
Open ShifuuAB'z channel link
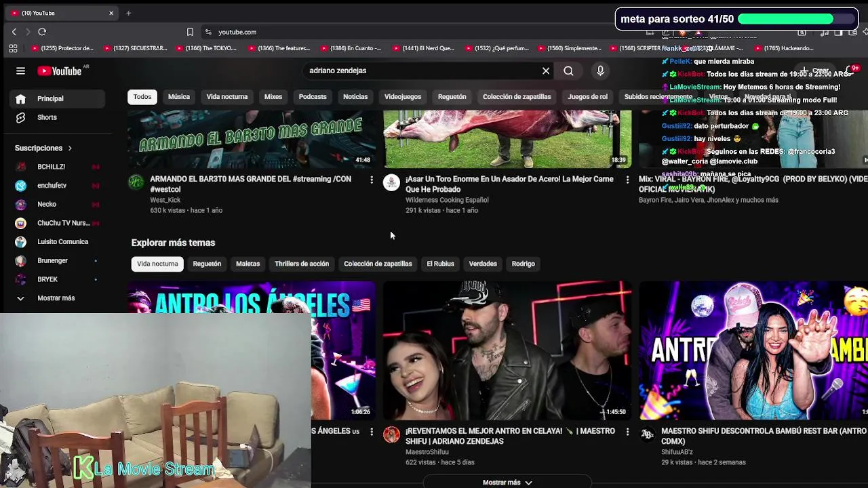pyautogui.click(x=677, y=452)
